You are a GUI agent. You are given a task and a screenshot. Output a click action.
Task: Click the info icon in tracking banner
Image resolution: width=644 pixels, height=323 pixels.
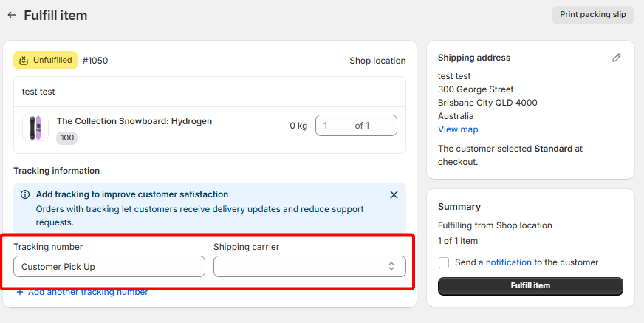pos(25,195)
